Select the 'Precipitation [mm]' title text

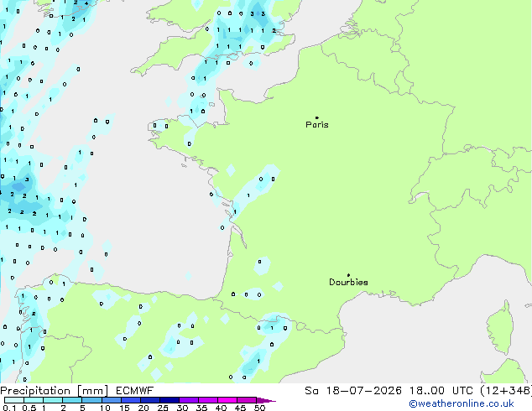pyautogui.click(x=55, y=391)
